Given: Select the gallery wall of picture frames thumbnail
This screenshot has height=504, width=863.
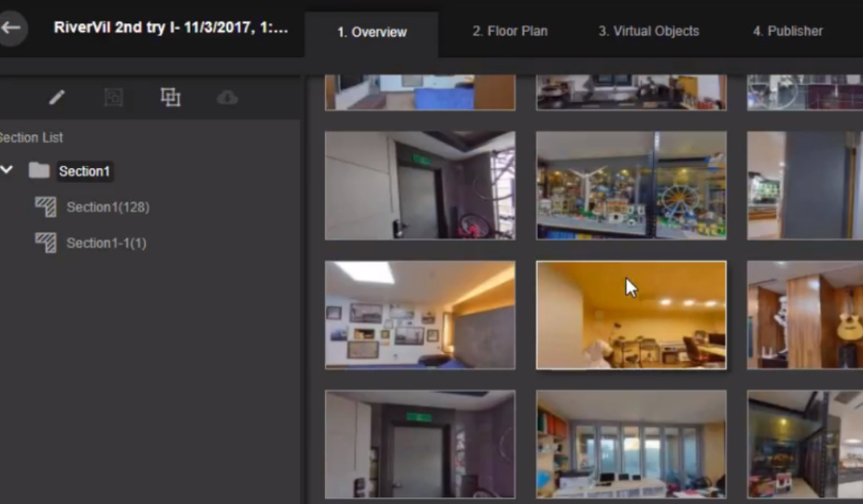Looking at the screenshot, I should point(420,315).
